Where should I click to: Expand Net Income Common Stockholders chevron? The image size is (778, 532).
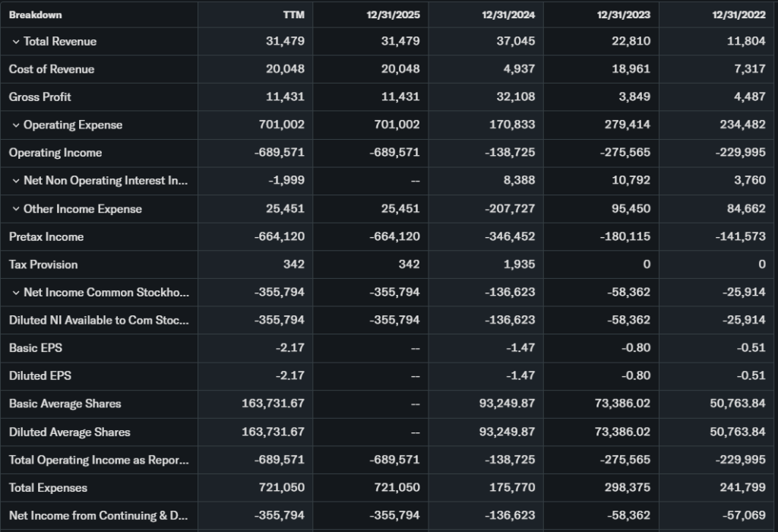[16, 293]
